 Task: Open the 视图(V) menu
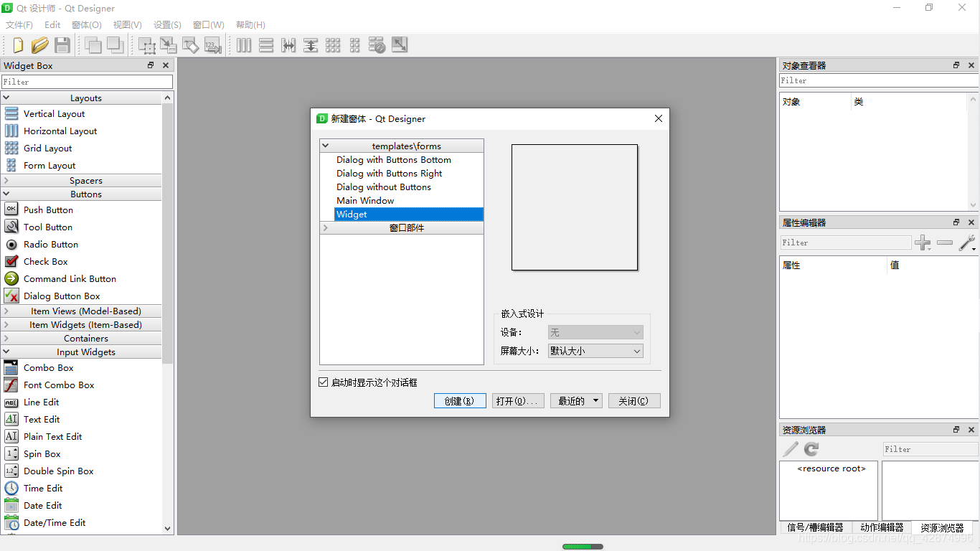(128, 25)
